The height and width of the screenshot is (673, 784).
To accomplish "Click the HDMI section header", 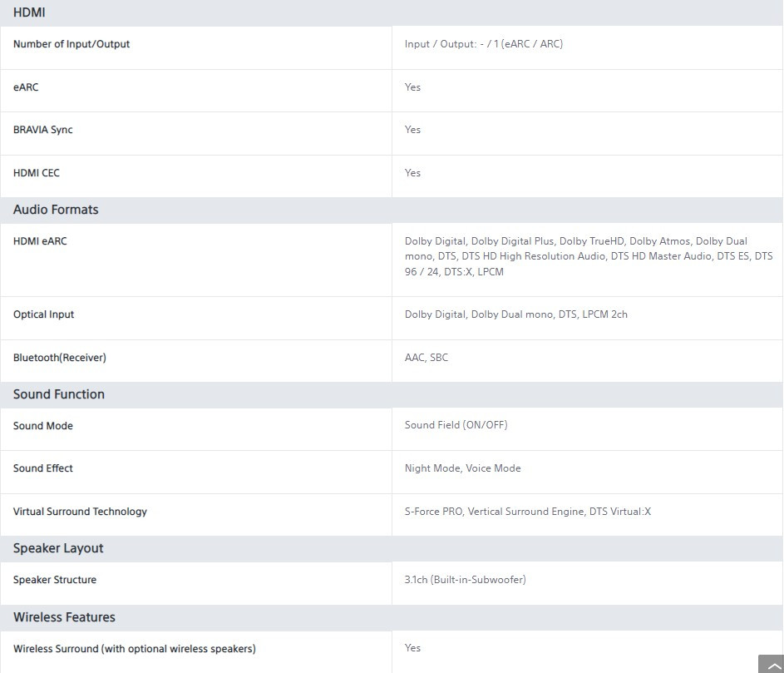I will point(29,12).
